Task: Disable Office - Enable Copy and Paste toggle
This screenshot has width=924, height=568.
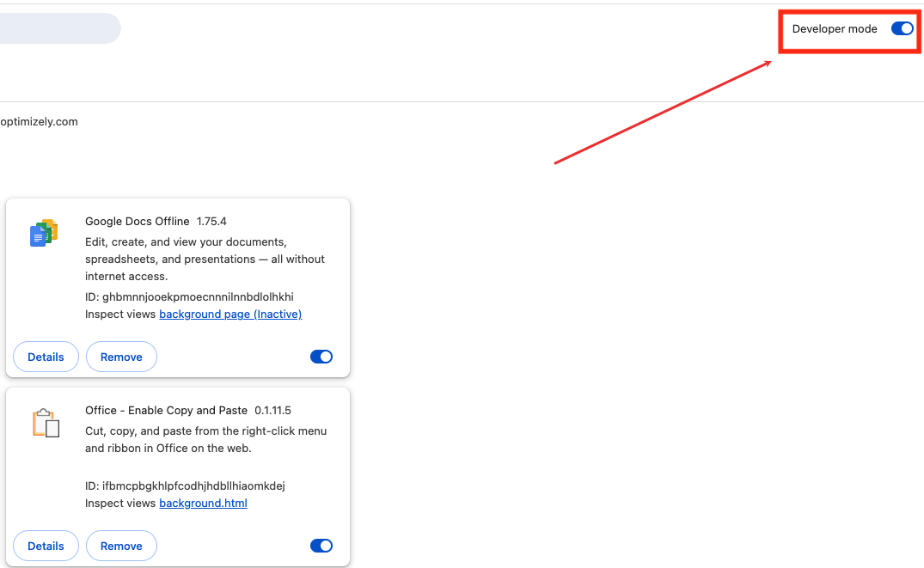Action: click(321, 546)
